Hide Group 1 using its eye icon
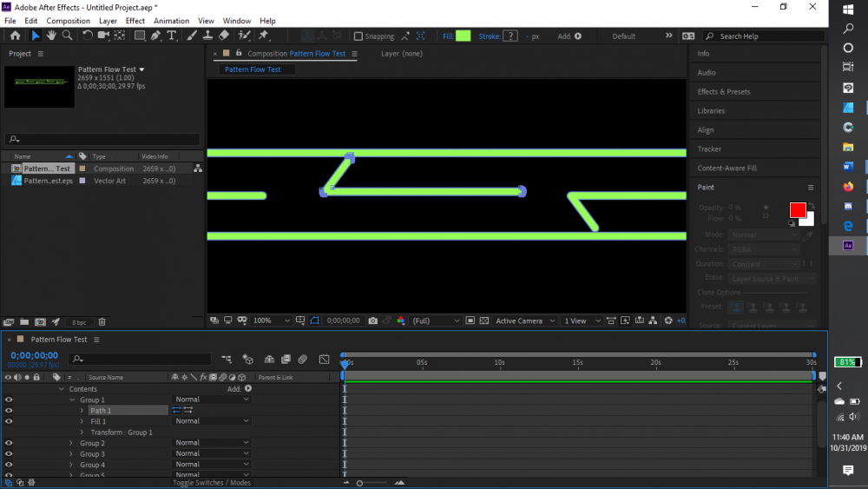 pyautogui.click(x=9, y=400)
